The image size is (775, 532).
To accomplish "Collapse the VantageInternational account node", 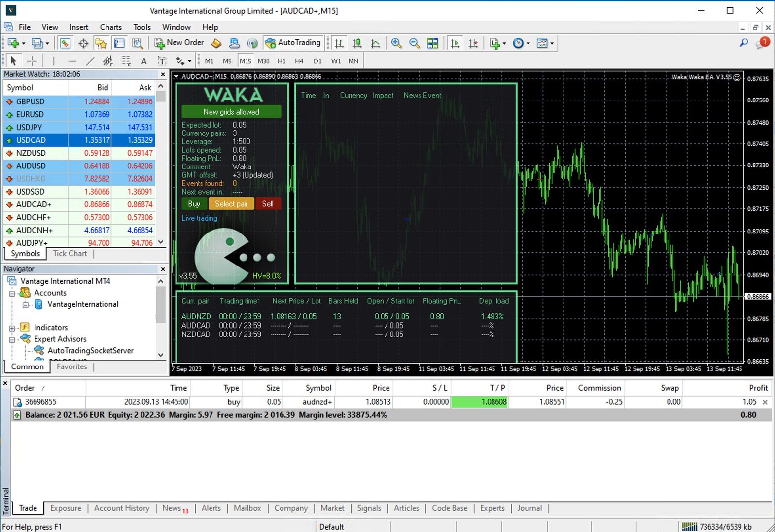I will click(26, 305).
